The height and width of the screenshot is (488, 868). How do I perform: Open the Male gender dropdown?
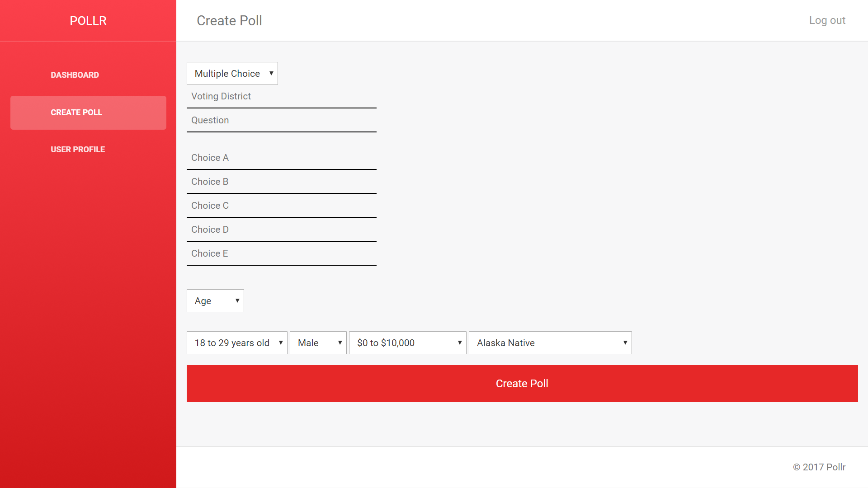tap(318, 343)
